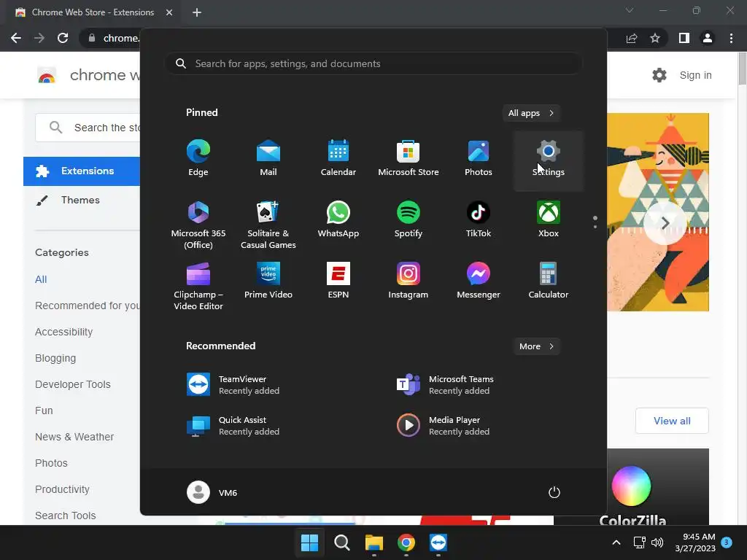Reload the Chrome page
Viewport: 747px width, 560px height.
pos(63,38)
